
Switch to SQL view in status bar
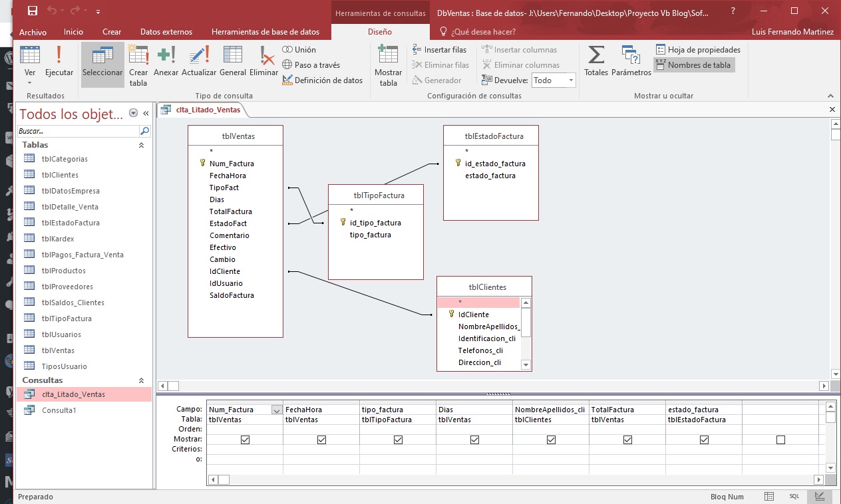[x=794, y=497]
